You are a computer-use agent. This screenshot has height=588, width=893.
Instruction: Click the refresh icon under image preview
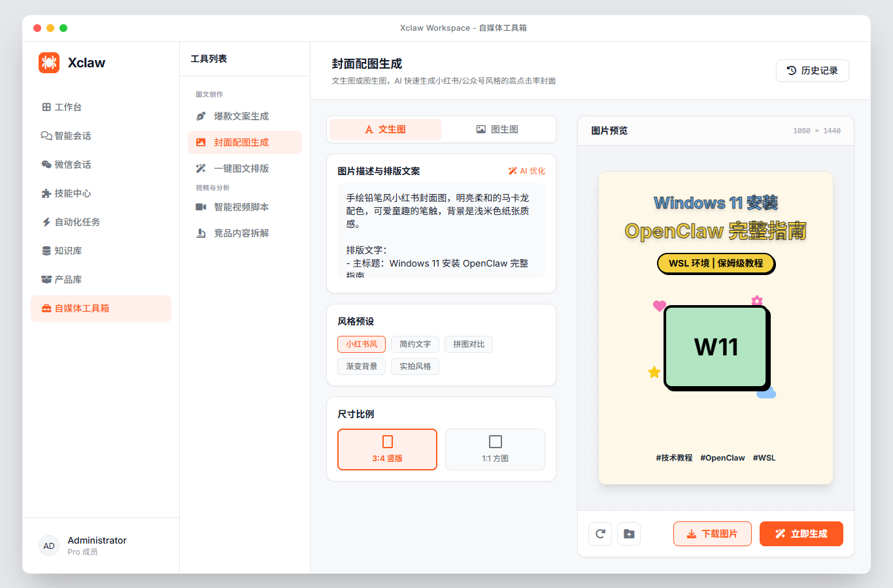(600, 534)
